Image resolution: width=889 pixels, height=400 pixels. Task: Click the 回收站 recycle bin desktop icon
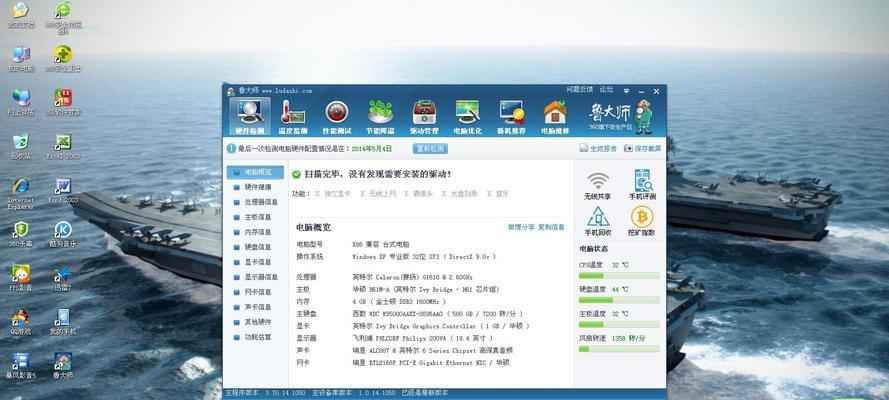pyautogui.click(x=21, y=147)
